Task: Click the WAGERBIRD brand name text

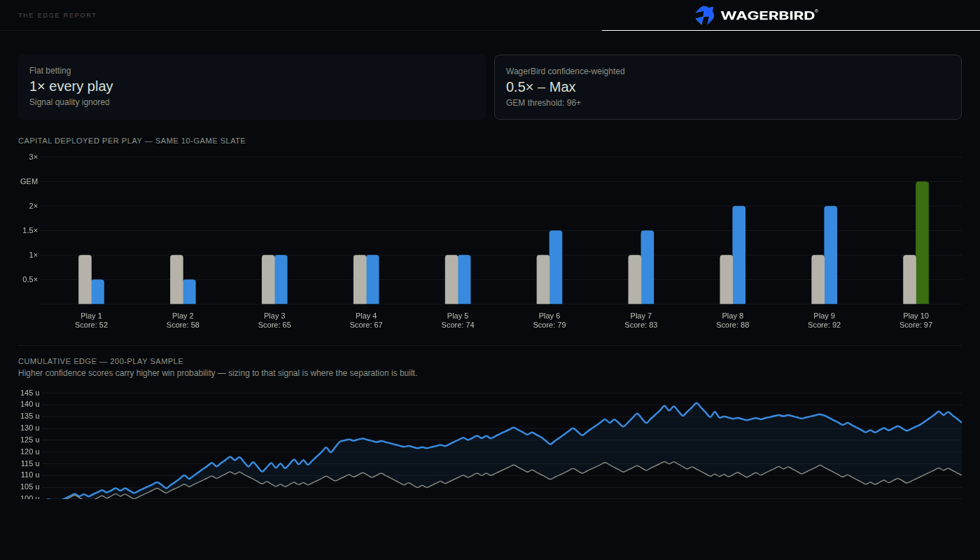Action: [x=769, y=15]
